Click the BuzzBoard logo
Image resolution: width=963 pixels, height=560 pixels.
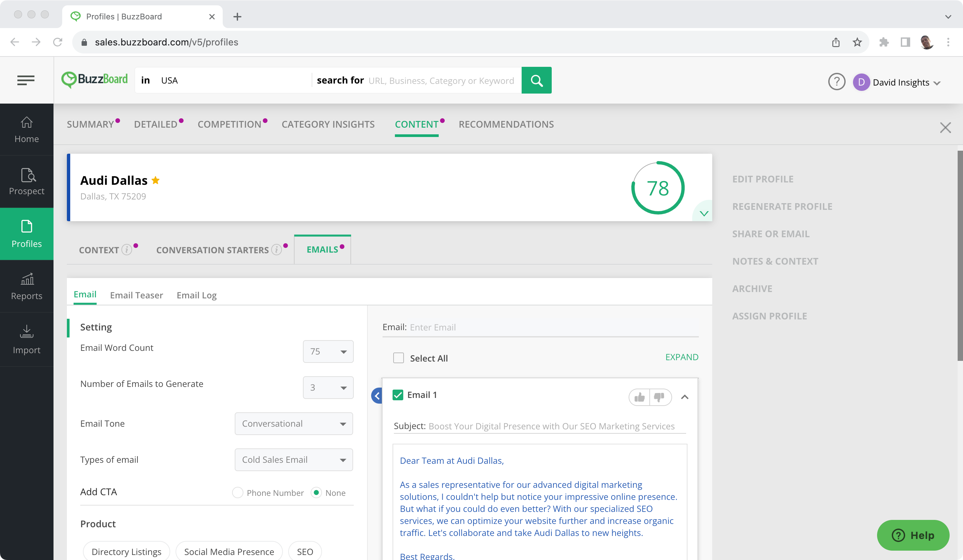(x=94, y=80)
